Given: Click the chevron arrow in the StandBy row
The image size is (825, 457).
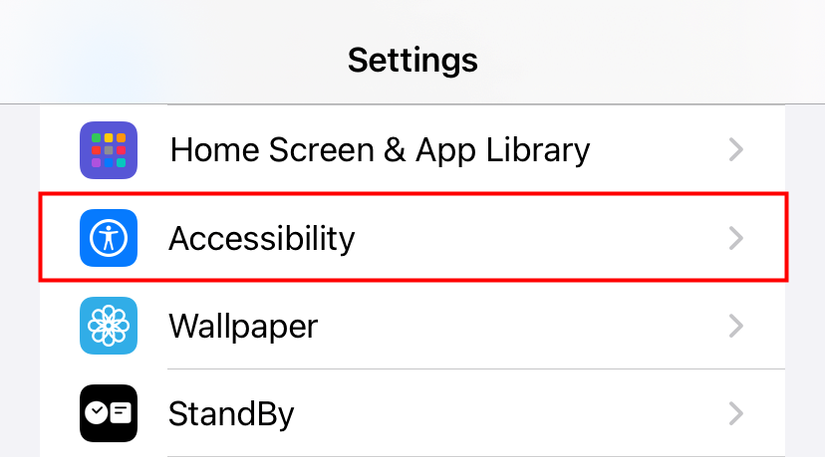Looking at the screenshot, I should [x=736, y=413].
